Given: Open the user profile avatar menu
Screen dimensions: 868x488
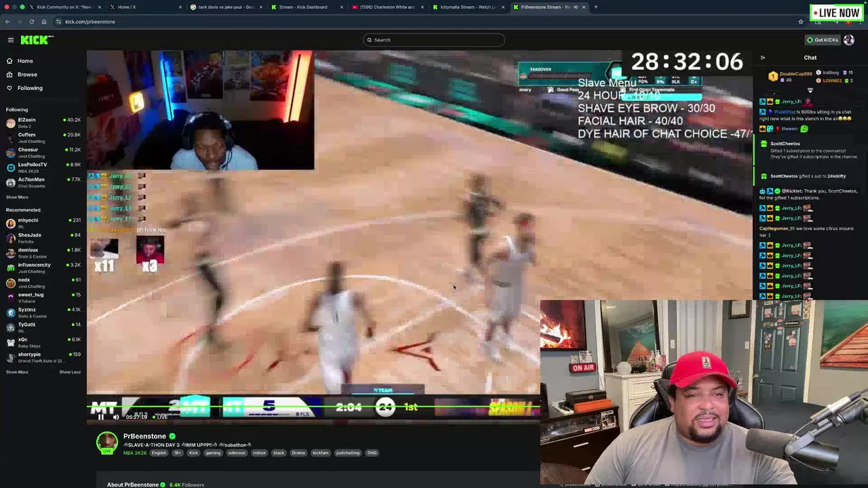Looking at the screenshot, I should (x=849, y=40).
